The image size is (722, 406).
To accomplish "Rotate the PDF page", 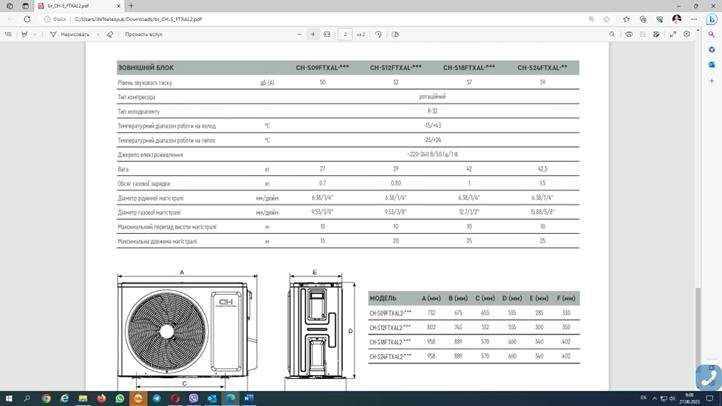I will click(378, 34).
